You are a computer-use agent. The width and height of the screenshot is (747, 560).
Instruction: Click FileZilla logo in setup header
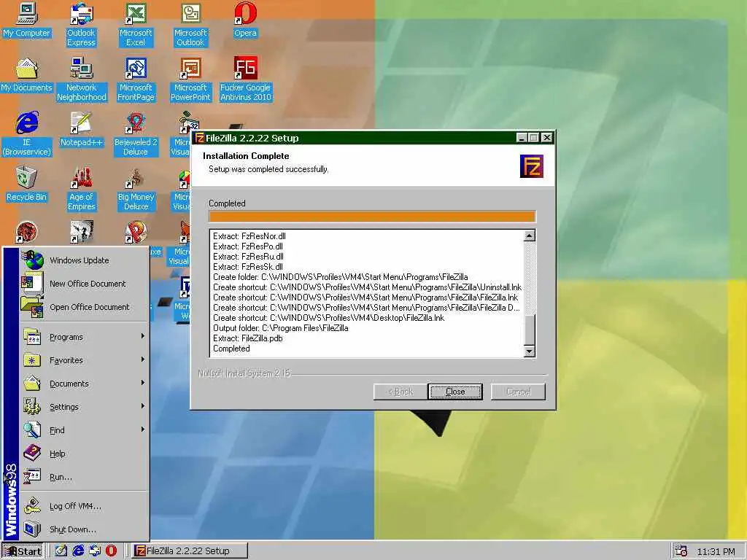531,166
